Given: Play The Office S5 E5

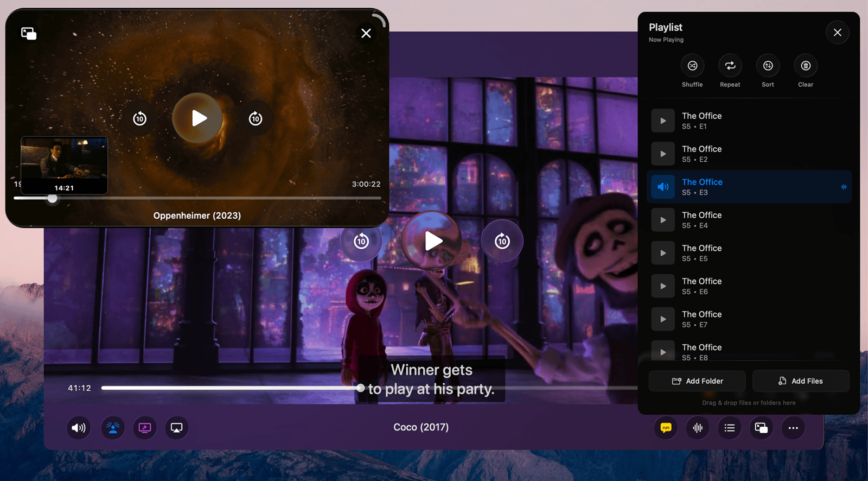Looking at the screenshot, I should click(x=663, y=253).
